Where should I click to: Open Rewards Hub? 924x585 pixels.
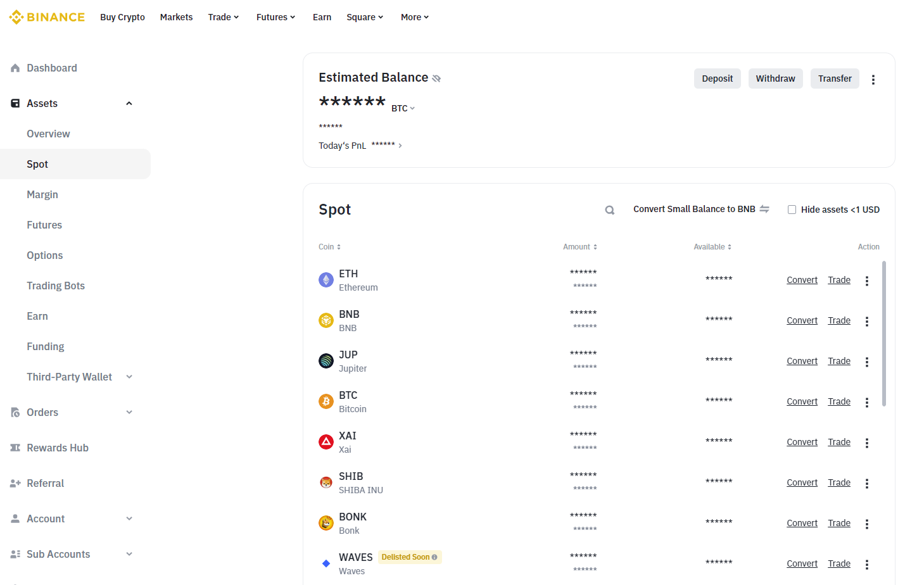pos(58,448)
